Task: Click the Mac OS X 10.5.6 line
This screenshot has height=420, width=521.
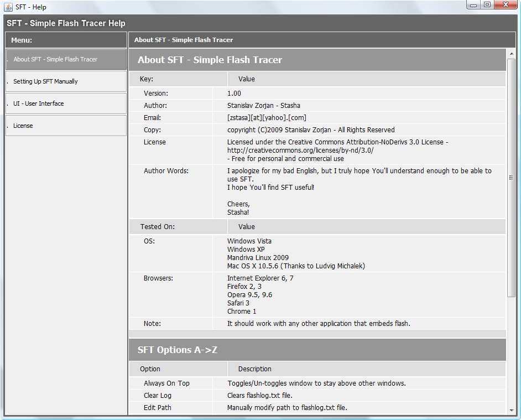Action: 296,266
